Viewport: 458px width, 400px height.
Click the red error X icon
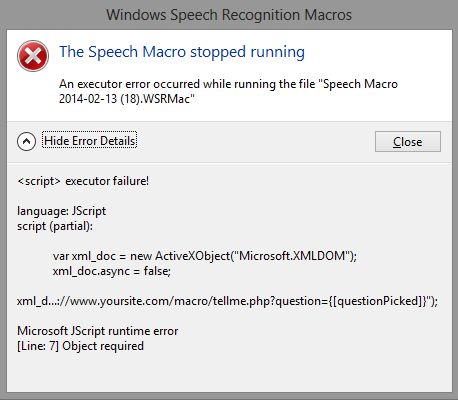coord(33,56)
